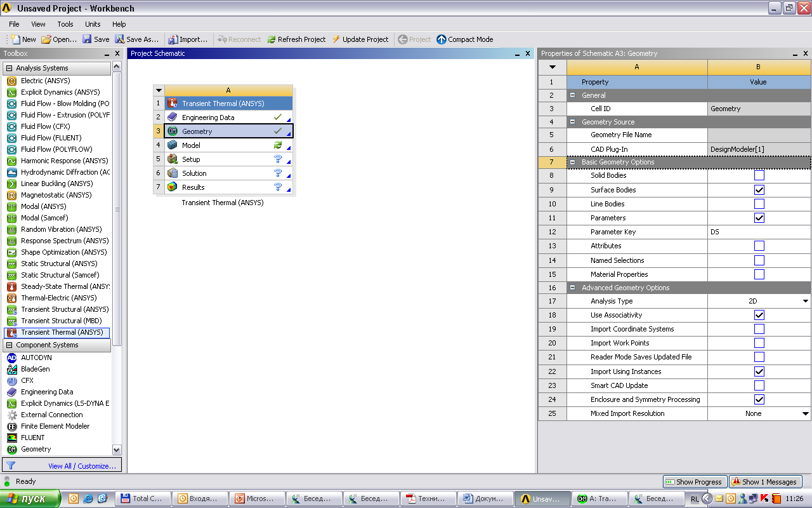Viewport: 812px width, 508px height.
Task: Select Static Structural (ANSYS) system
Action: click(x=59, y=264)
